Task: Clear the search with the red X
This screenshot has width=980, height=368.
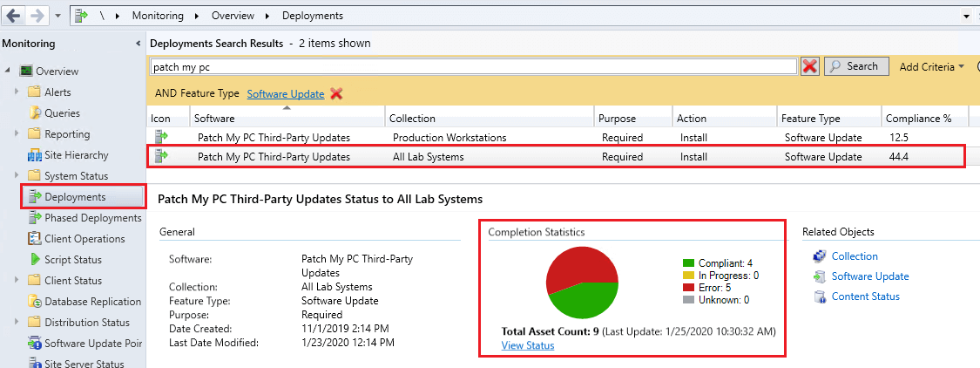Action: point(810,66)
